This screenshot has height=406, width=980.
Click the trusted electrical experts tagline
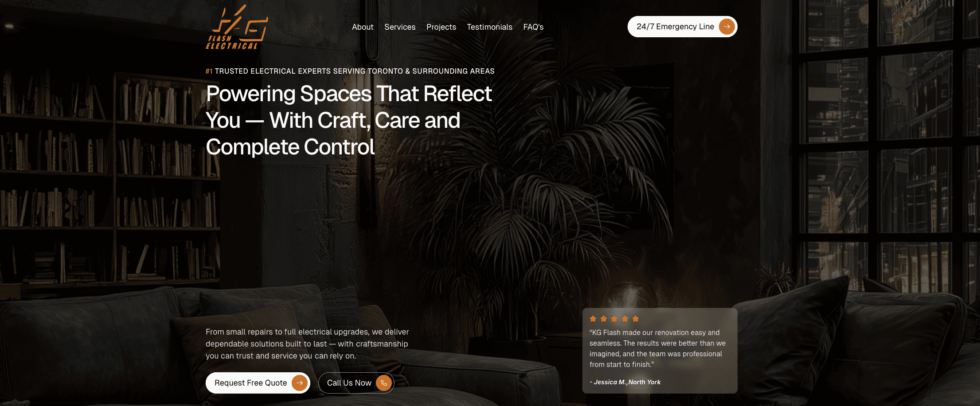(x=350, y=71)
